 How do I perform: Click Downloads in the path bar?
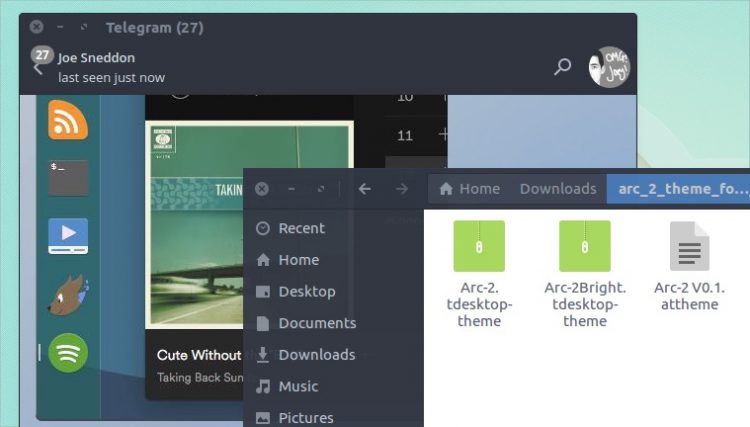558,189
